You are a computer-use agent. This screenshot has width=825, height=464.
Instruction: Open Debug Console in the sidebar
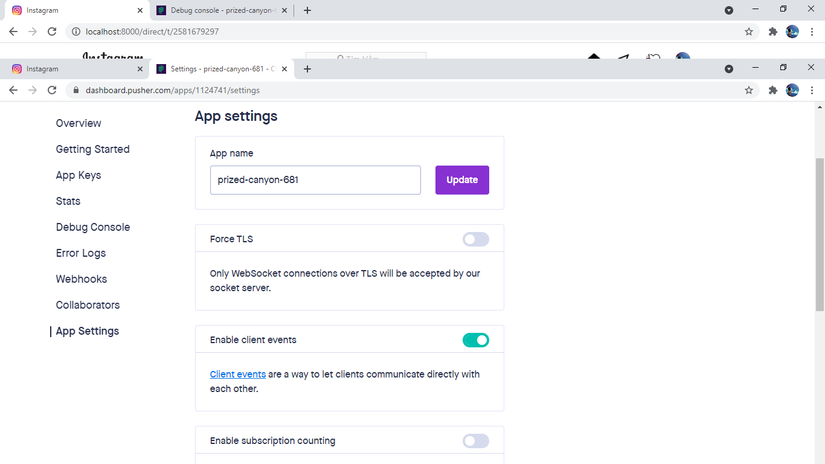pos(93,227)
